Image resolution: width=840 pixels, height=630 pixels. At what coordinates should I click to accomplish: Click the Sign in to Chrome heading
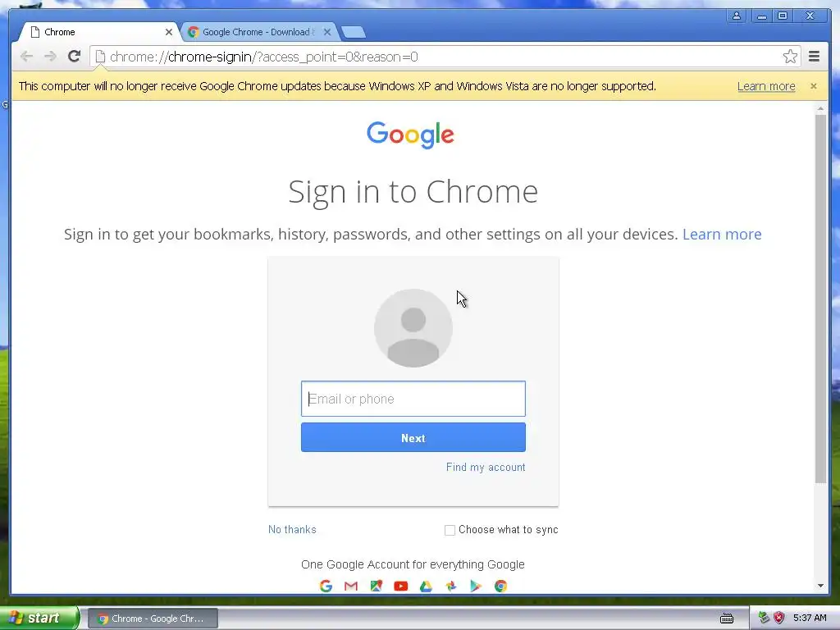(413, 192)
